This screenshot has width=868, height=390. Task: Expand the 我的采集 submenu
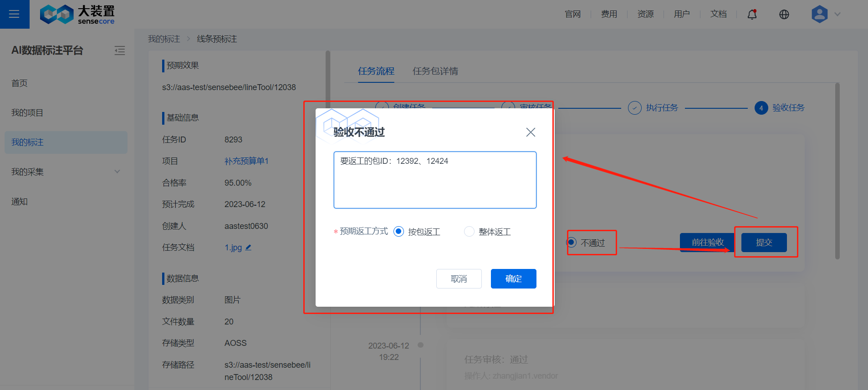(117, 172)
